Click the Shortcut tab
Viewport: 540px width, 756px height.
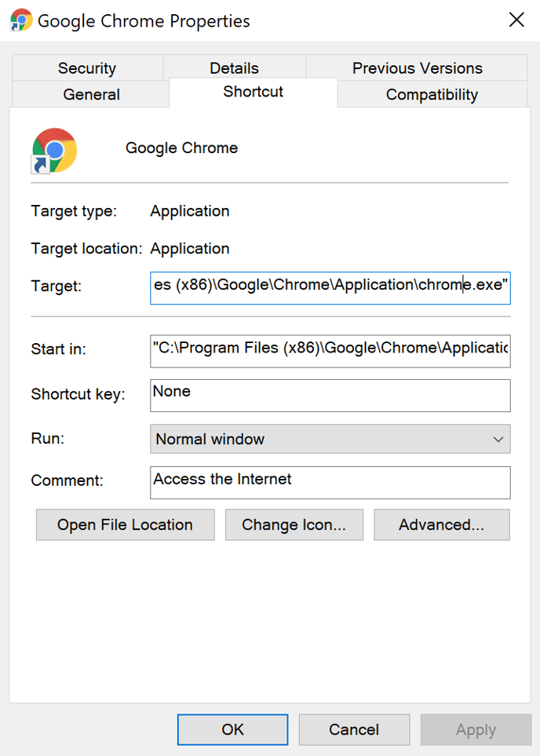[x=253, y=92]
